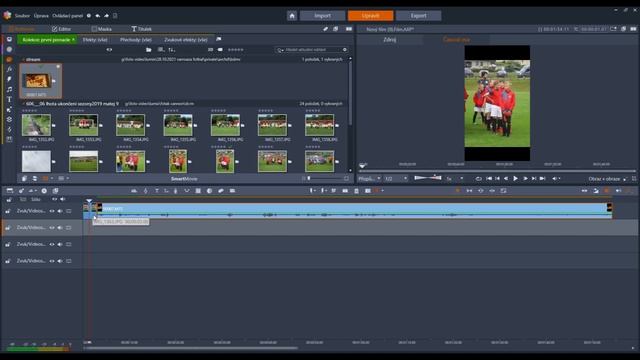The width and height of the screenshot is (640, 360).
Task: Open the Titles T sidebar icon
Action: click(9, 99)
